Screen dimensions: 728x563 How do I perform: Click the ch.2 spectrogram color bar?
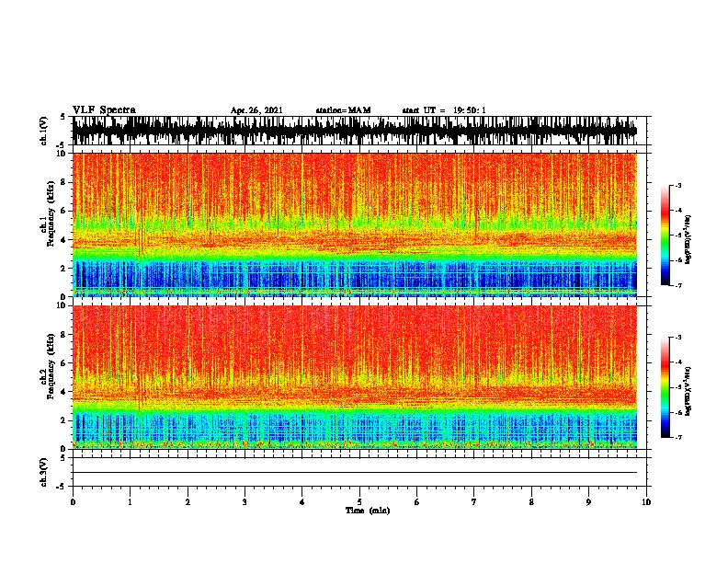[x=665, y=387]
